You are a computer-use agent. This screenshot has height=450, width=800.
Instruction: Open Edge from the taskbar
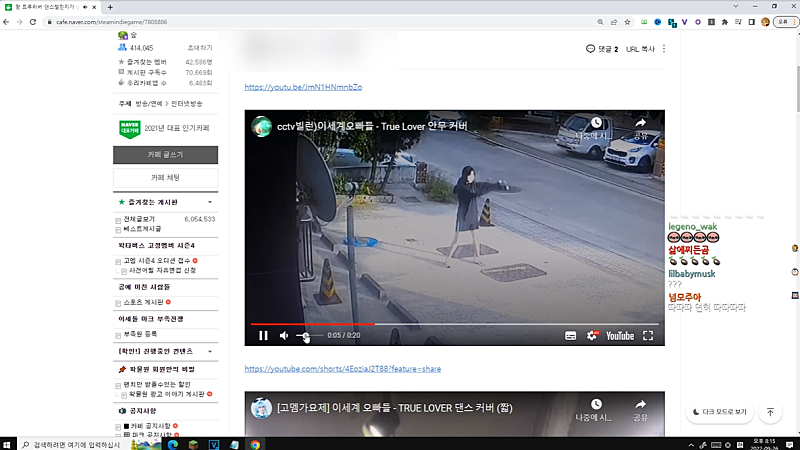pyautogui.click(x=173, y=444)
